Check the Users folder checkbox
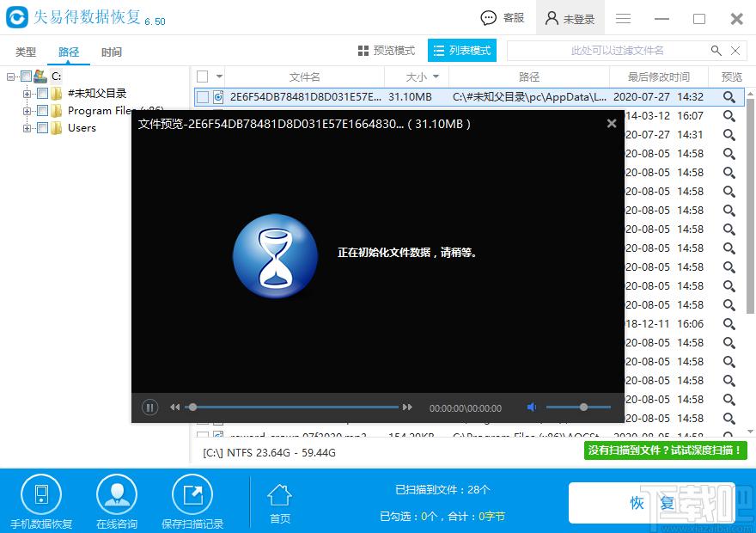This screenshot has height=533, width=756. 42,128
